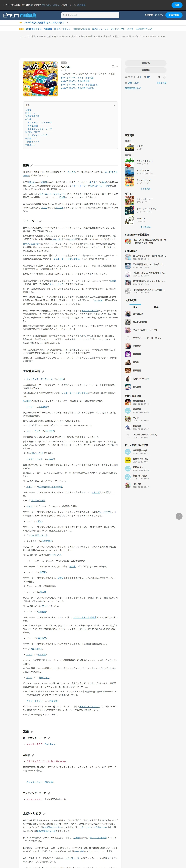Jump to 4.2 主題歌 in contents
Image resolution: width=186 pixels, height=868 pixels.
coord(33,126)
